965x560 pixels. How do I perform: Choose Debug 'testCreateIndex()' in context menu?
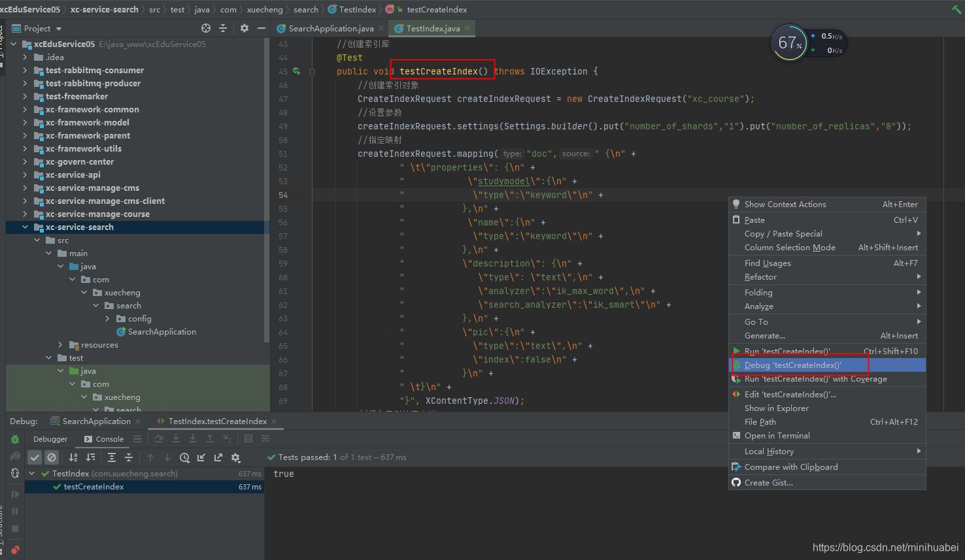(827, 365)
